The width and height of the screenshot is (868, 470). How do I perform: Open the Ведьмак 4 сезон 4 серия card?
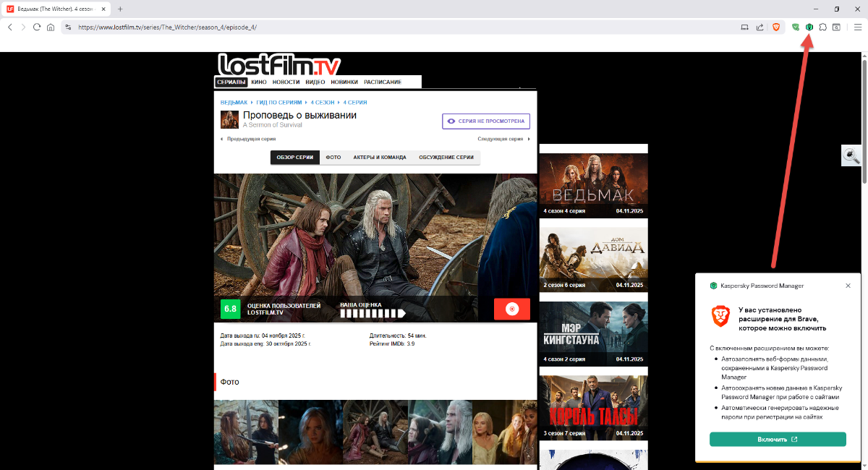[593, 185]
